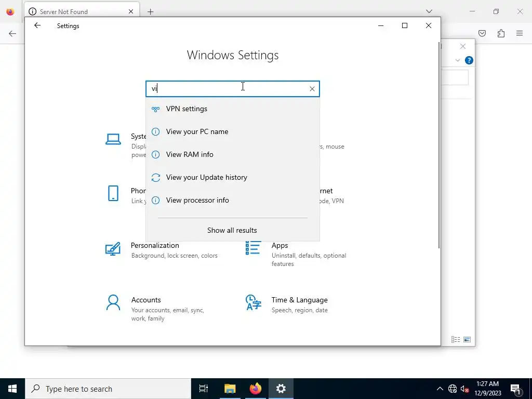
Task: Open Accounts settings category
Action: [155, 309]
